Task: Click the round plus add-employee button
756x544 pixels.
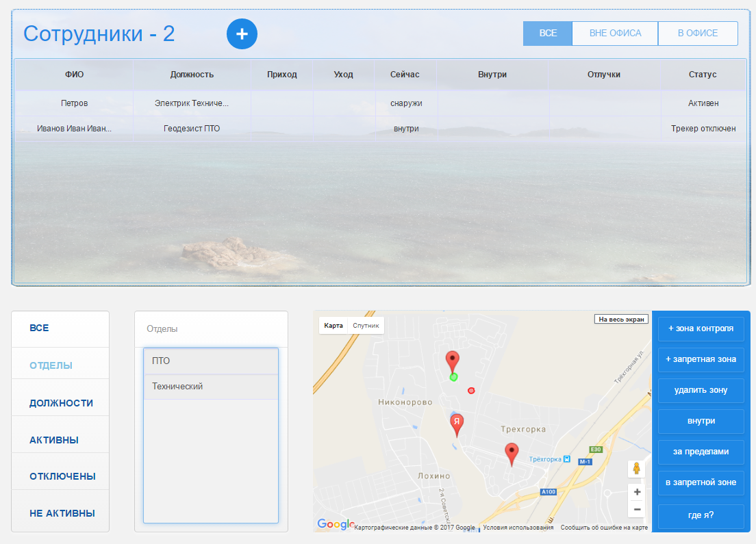Action: pyautogui.click(x=242, y=34)
